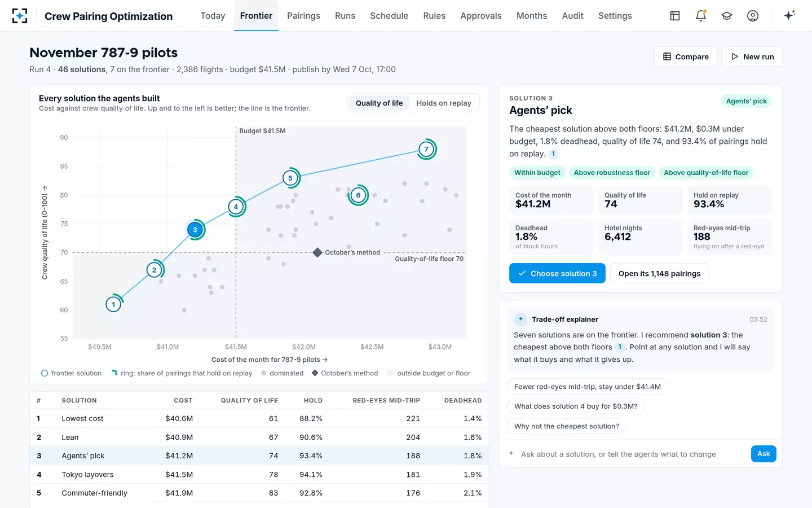The height and width of the screenshot is (508, 812).
Task: Choose solution 3
Action: click(x=557, y=273)
